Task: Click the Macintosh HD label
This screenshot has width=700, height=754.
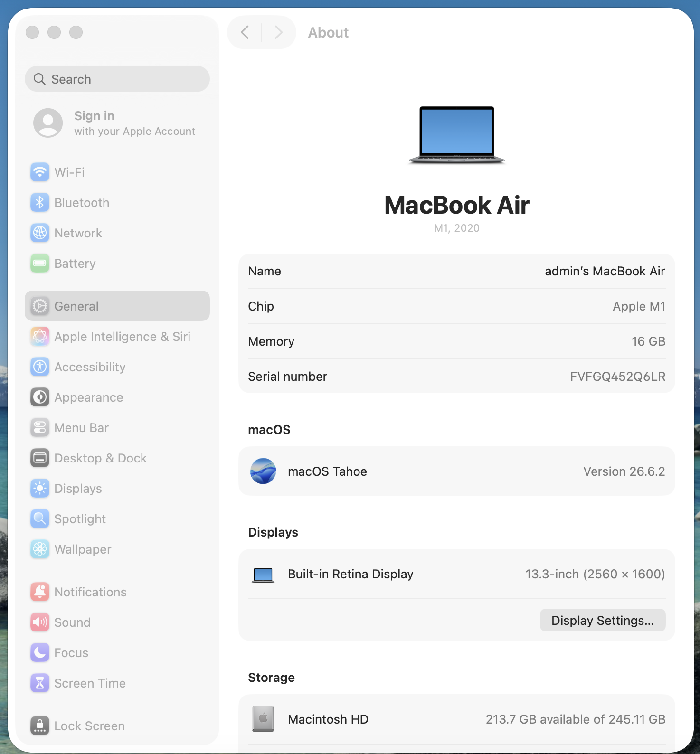Action: [328, 719]
